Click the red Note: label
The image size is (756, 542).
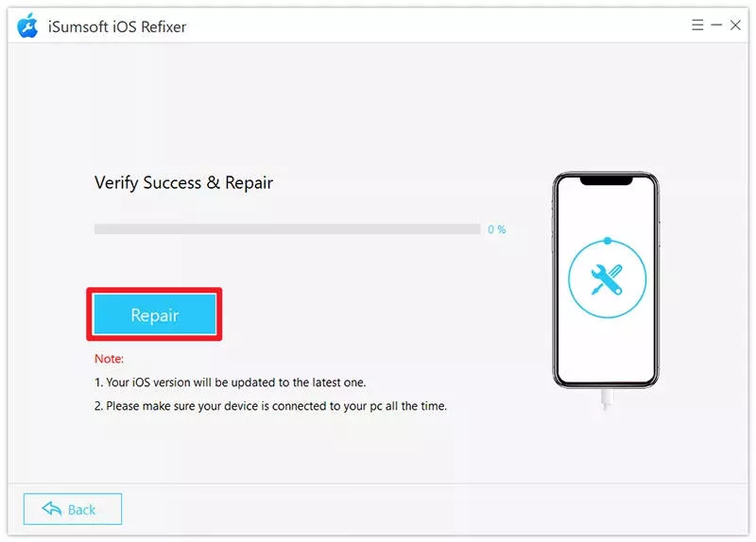point(109,359)
